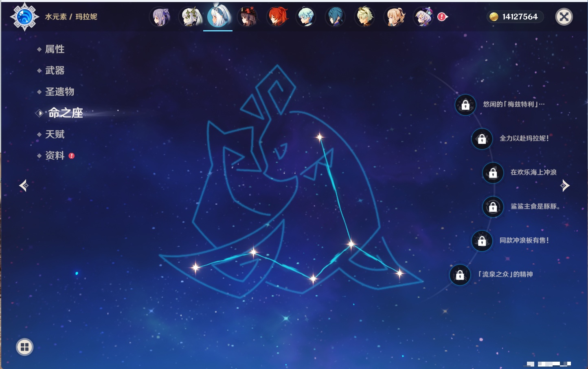Pick the red-haired character avatar
Image resolution: width=588 pixels, height=369 pixels.
click(277, 17)
